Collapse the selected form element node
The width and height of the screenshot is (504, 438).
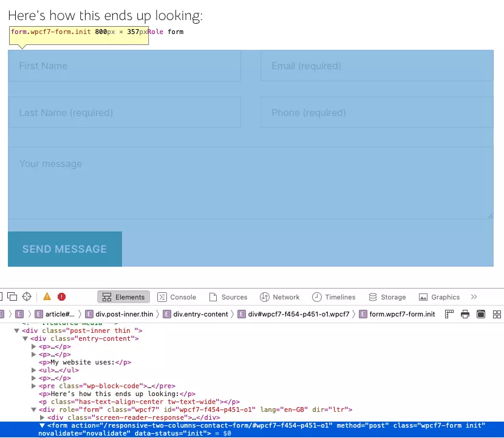coord(42,426)
